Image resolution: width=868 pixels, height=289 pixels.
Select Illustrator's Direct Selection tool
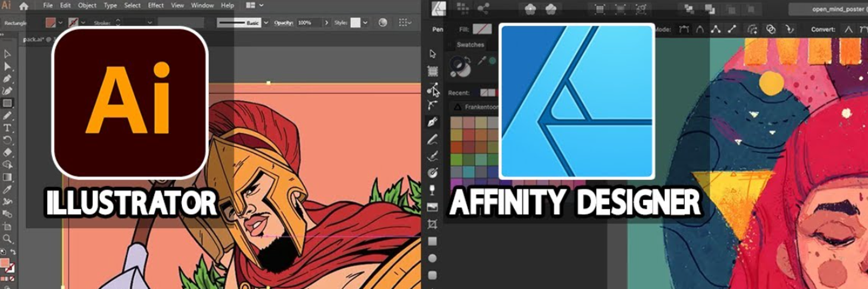(x=7, y=66)
